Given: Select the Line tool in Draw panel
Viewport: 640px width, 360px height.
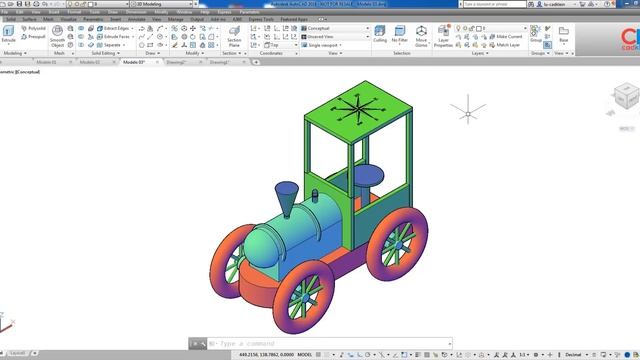Looking at the screenshot, I should [x=150, y=37].
